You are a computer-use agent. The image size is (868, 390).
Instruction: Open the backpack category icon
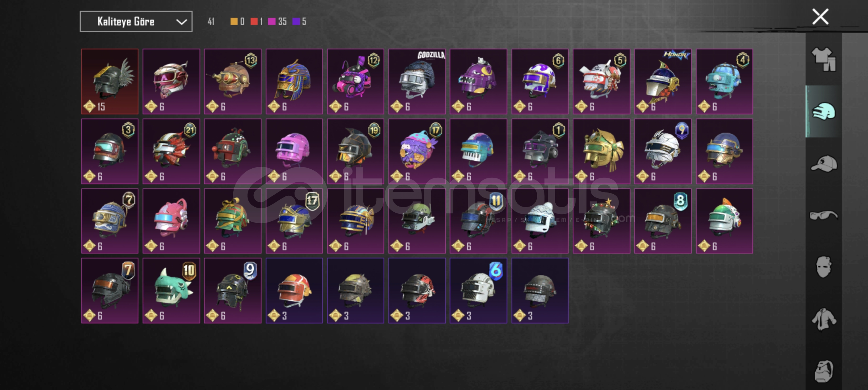click(824, 371)
